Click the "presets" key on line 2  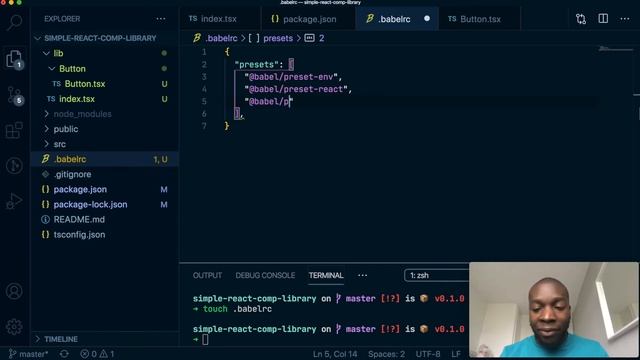[256, 64]
